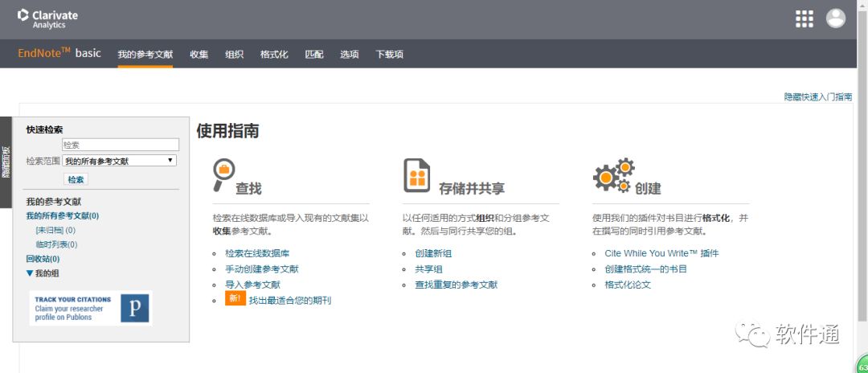
Task: Click the 存储并共享 section heading
Action: tap(472, 188)
